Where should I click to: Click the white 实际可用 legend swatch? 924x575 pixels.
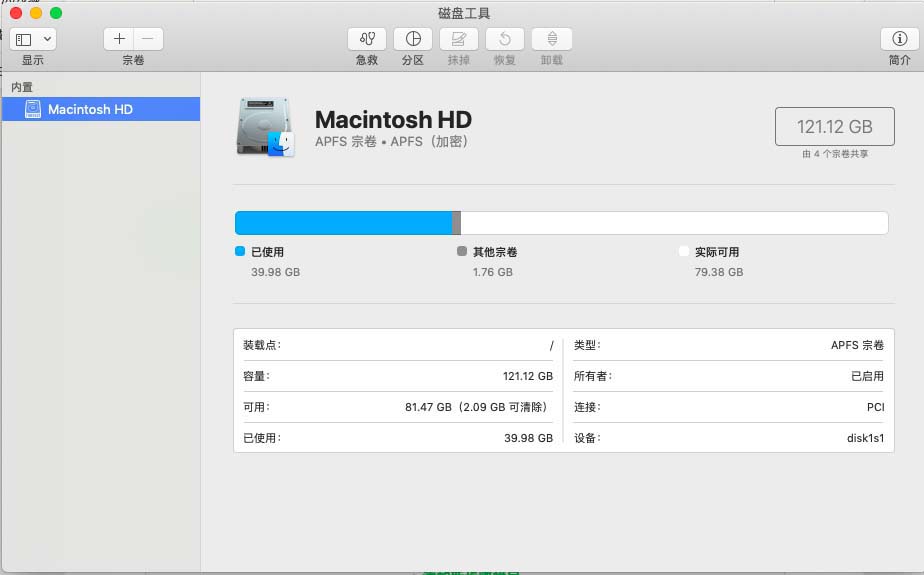(x=684, y=252)
